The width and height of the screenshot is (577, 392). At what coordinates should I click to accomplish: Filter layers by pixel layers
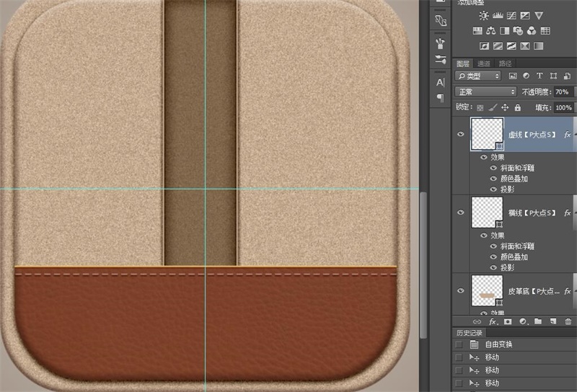coord(513,76)
